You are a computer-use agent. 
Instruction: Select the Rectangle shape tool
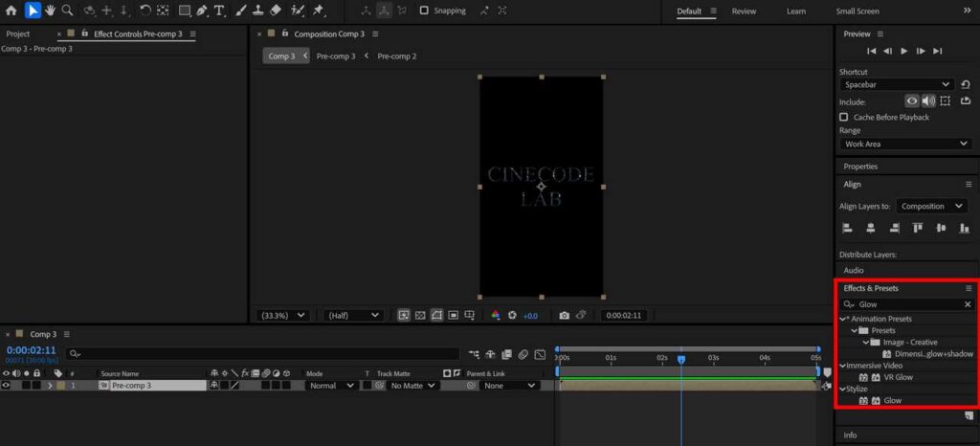tap(185, 11)
